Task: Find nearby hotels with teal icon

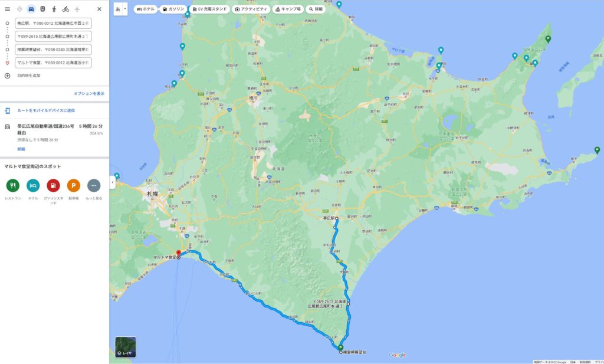Action: (33, 186)
